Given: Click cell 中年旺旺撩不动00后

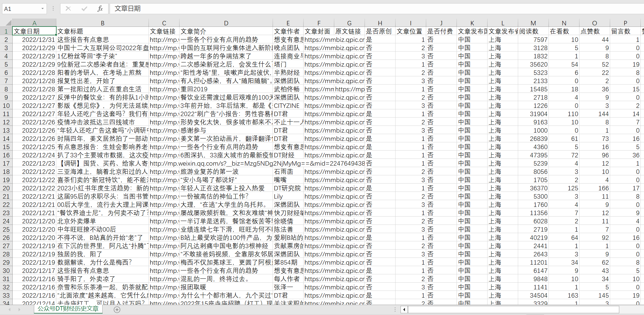Looking at the screenshot, I should coord(102,229).
